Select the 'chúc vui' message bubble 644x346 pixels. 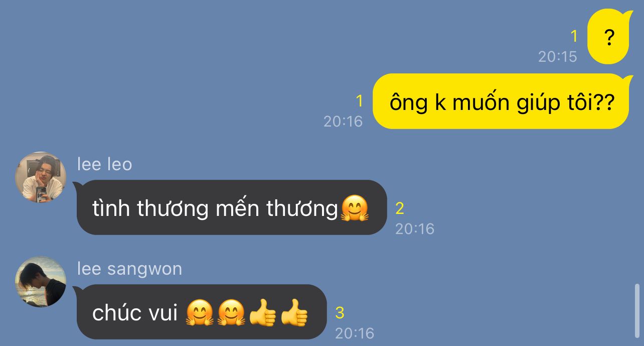click(x=201, y=312)
